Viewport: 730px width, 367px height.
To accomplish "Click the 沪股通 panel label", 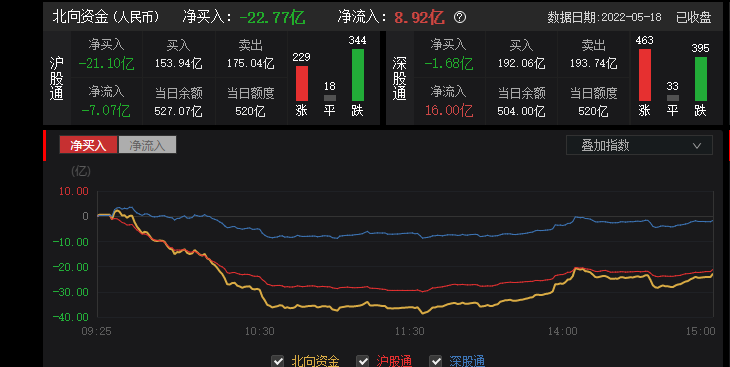I will 56,78.
